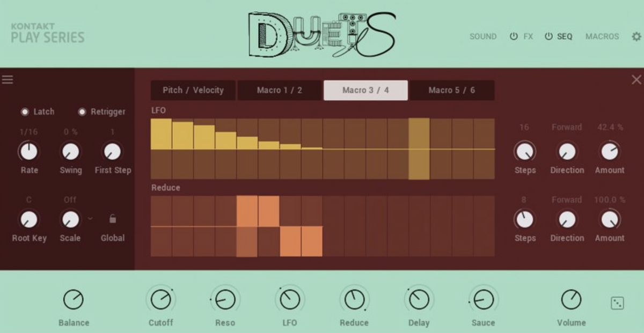Click the Reduce row Amount knob
Image resolution: width=644 pixels, height=333 pixels.
[x=610, y=219]
